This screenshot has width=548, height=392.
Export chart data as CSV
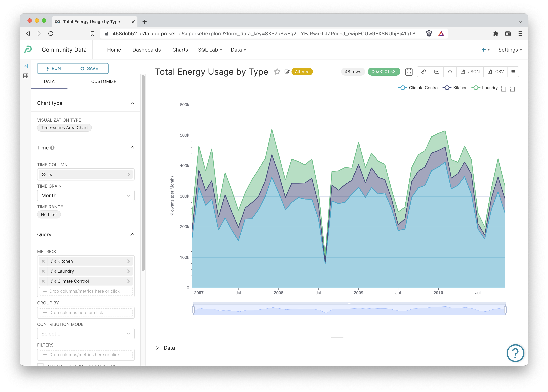(x=496, y=72)
